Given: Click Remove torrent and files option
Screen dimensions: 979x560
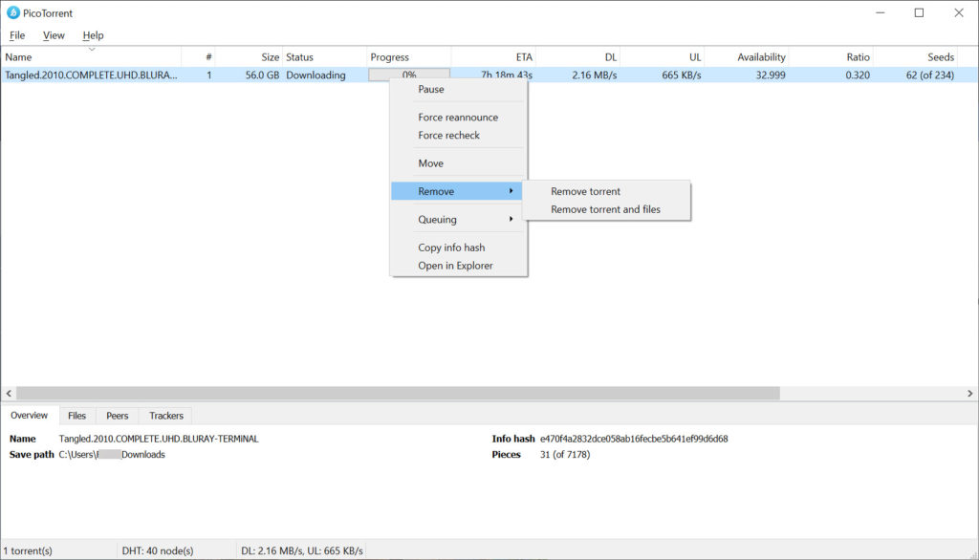Looking at the screenshot, I should click(x=606, y=210).
